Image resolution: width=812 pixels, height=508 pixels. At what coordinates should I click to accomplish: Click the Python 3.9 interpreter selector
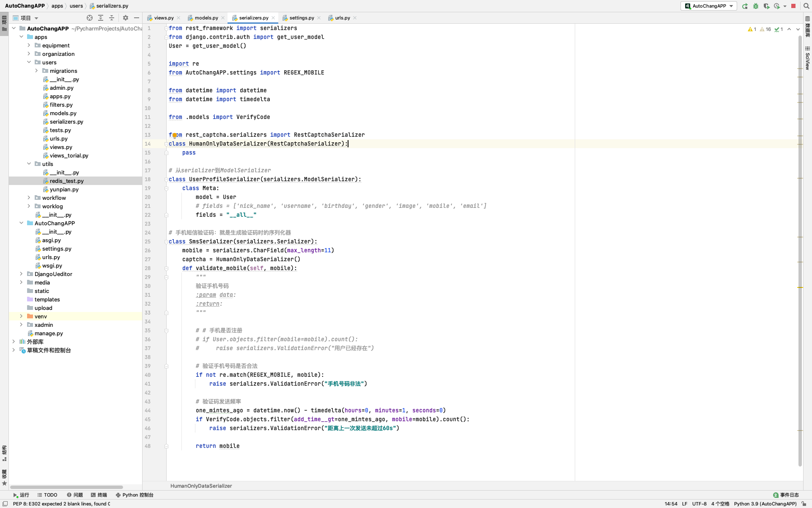pyautogui.click(x=765, y=504)
